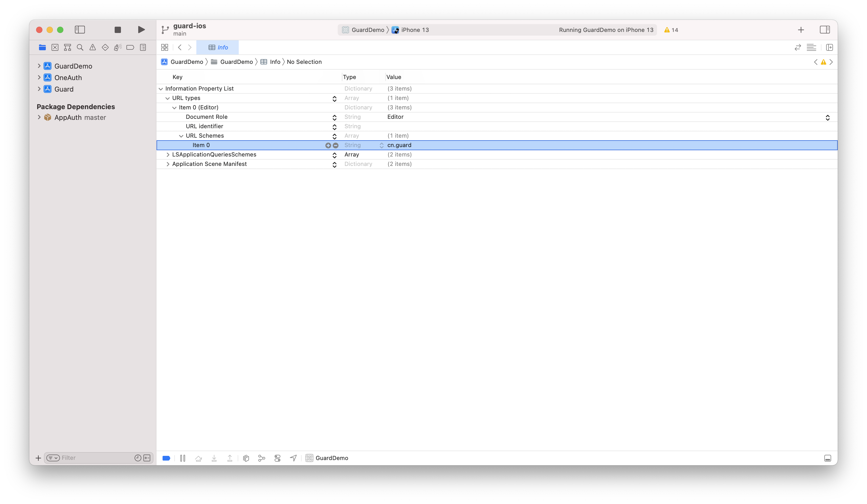Click the Simulate Location arrow icon
This screenshot has width=867, height=504.
(293, 458)
